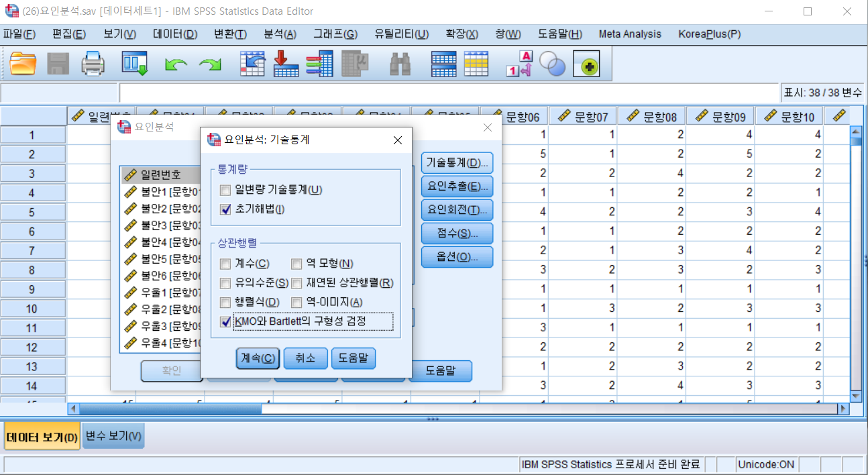Screen dimensions: 868x475
Task: Click the 문항08 column header
Action: 652,117
